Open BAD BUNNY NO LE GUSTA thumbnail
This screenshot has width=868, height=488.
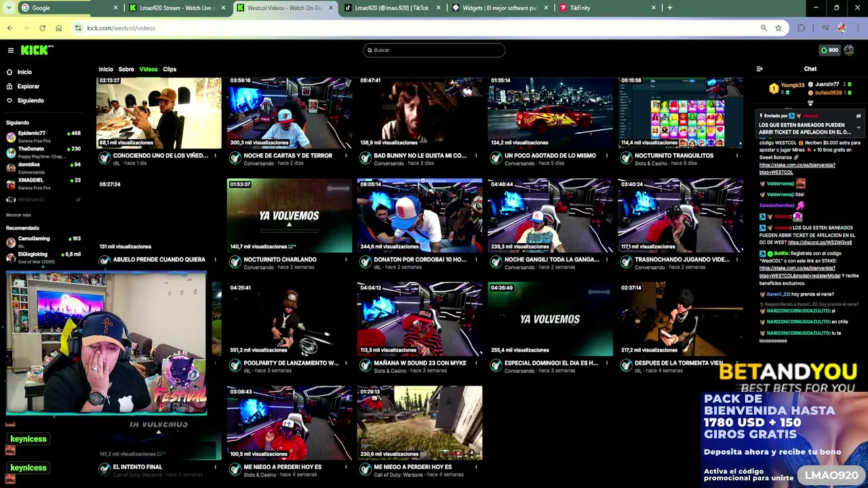420,113
